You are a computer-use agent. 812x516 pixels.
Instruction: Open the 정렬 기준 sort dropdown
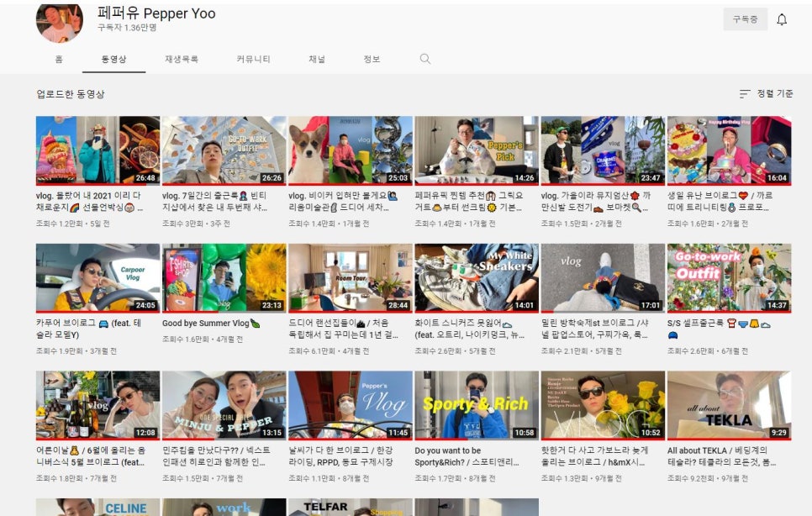tap(766, 93)
